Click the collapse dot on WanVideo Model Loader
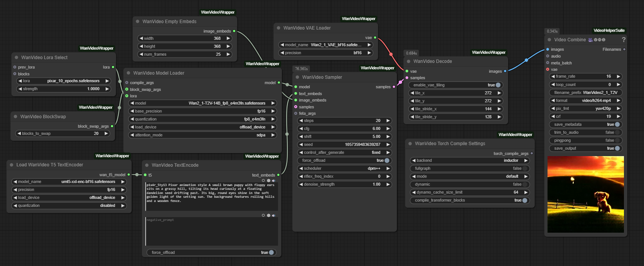This screenshot has width=644, height=266. pyautogui.click(x=129, y=73)
